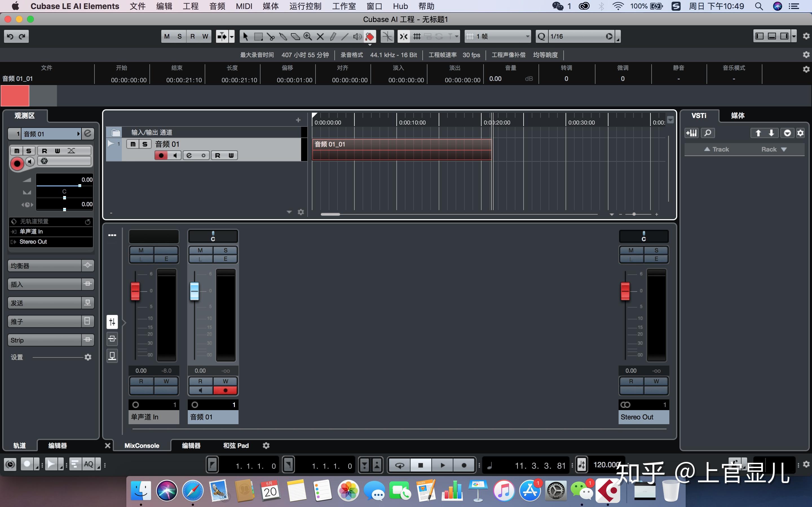Screen dimensions: 812x507
Task: Open the MixConsole search icon in VSTi panel
Action: (708, 133)
